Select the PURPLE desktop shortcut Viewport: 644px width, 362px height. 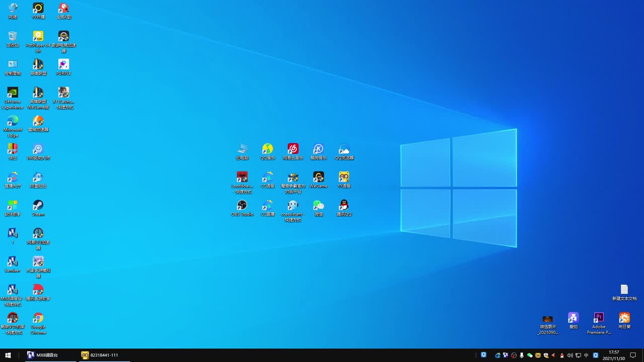point(64,67)
